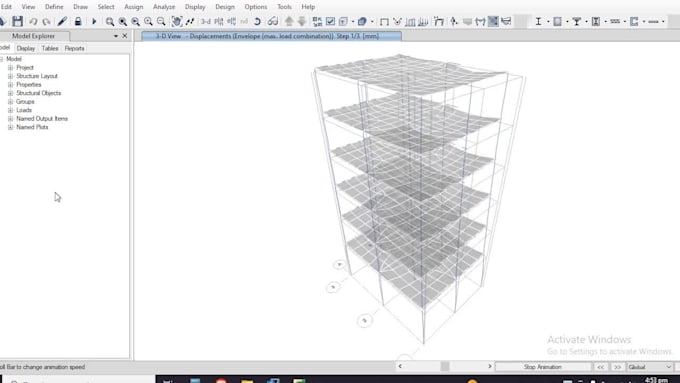Click the Redo arrow icon

[x=46, y=21]
